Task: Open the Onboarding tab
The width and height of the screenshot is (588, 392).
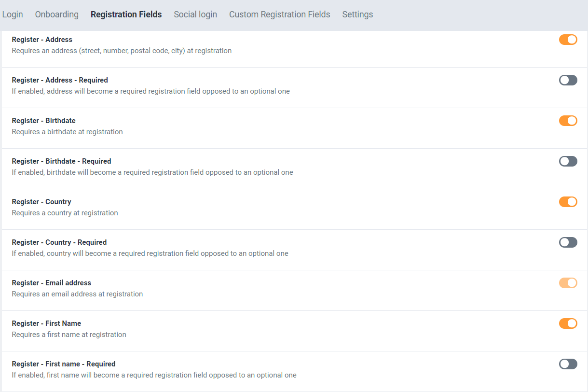Action: point(56,14)
